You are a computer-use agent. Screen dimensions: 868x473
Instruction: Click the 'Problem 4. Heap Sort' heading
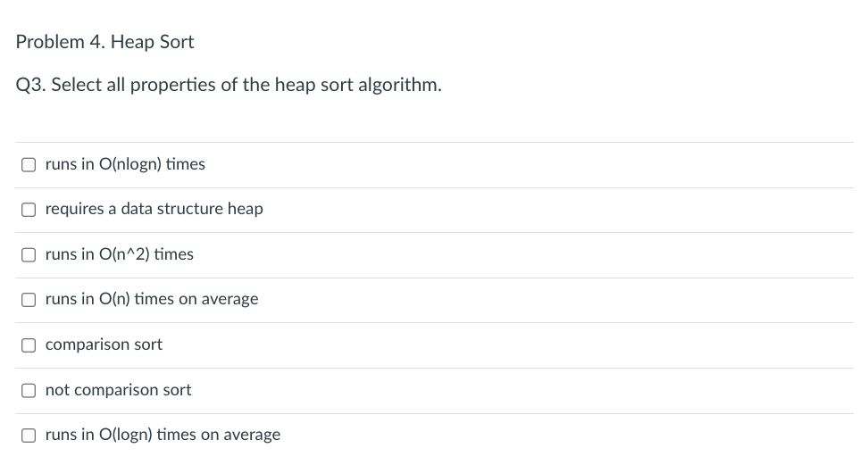click(104, 42)
